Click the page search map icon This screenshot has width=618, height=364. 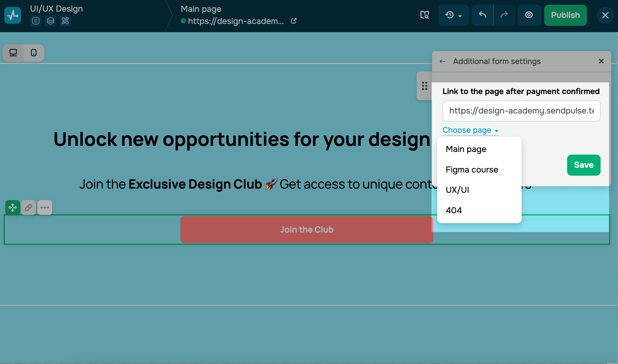(x=424, y=15)
